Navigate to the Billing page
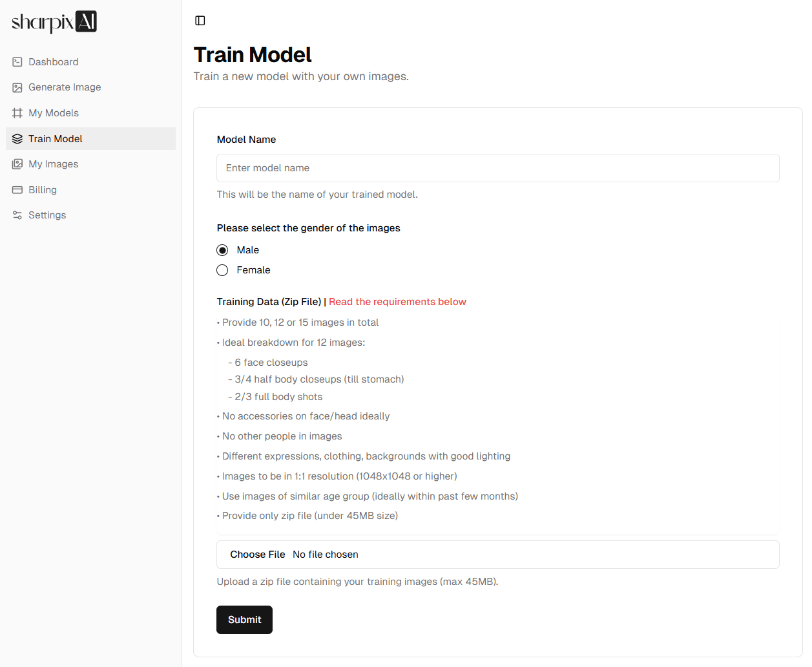812x667 pixels. click(x=43, y=190)
